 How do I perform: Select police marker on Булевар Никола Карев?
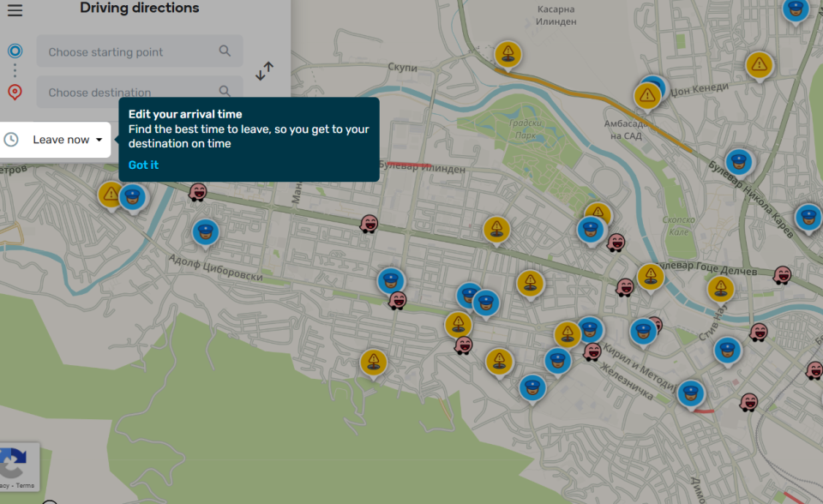[738, 160]
